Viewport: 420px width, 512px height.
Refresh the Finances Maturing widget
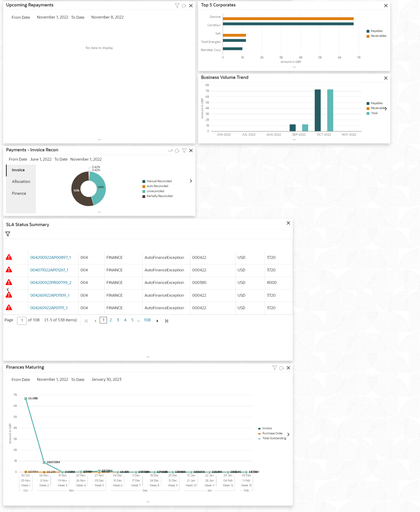click(281, 368)
